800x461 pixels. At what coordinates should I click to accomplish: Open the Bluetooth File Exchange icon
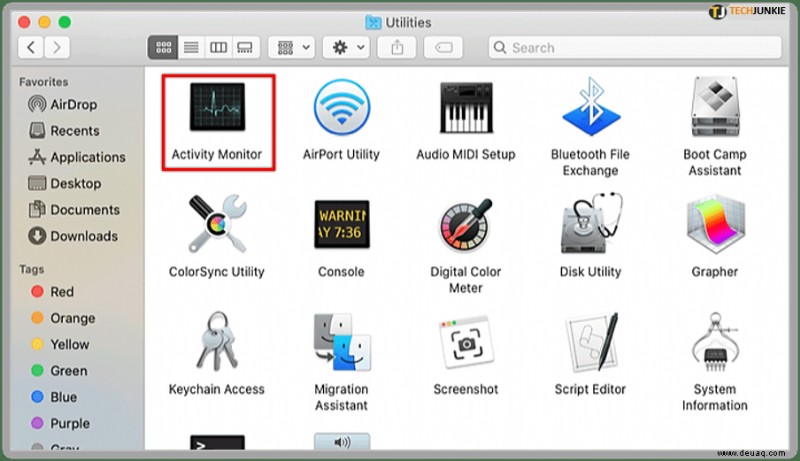coord(591,107)
